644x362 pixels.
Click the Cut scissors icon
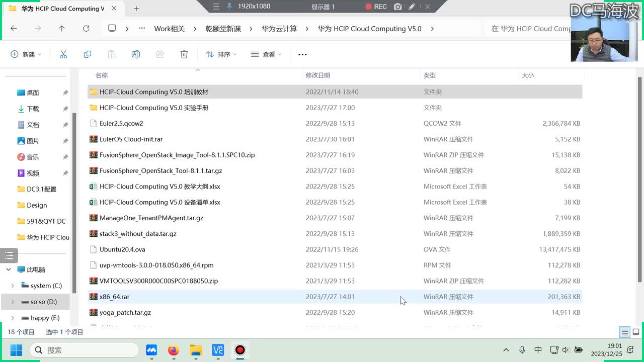tap(63, 54)
